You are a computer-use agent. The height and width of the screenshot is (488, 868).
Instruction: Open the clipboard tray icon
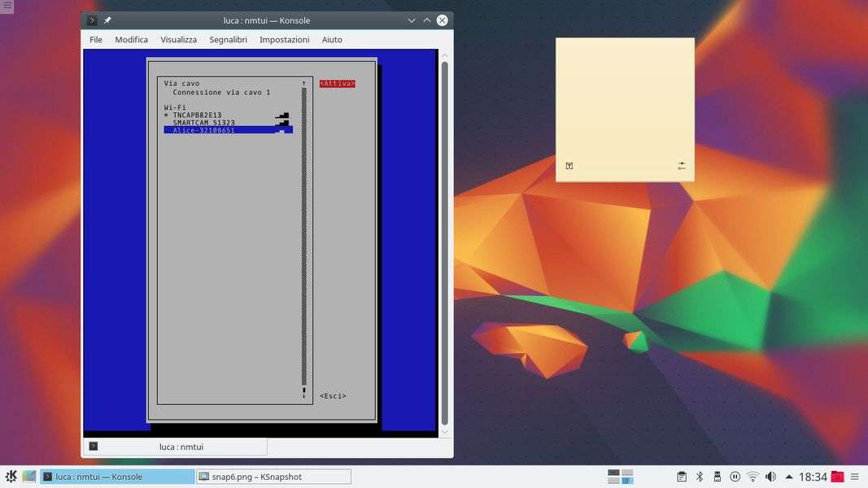pyautogui.click(x=682, y=477)
